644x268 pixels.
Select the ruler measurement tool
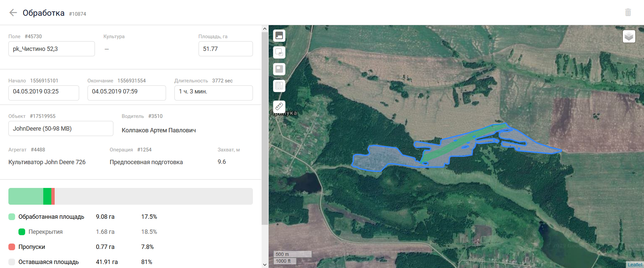tap(279, 107)
